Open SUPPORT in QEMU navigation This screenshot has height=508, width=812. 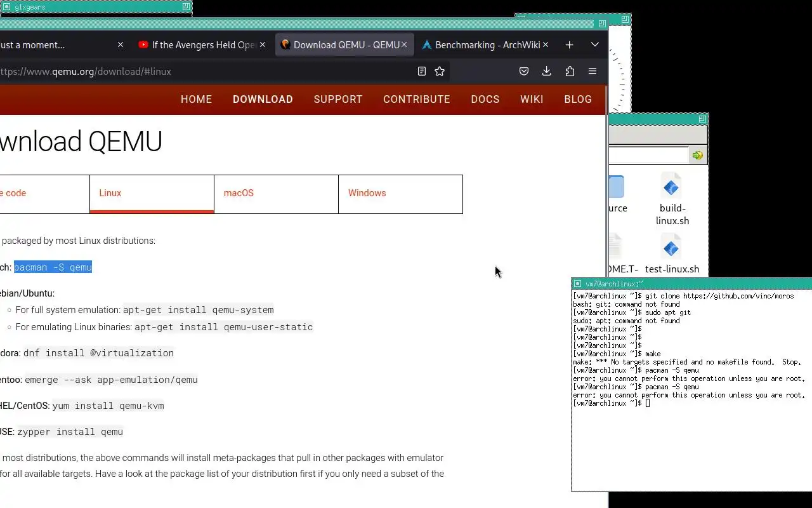click(x=338, y=99)
